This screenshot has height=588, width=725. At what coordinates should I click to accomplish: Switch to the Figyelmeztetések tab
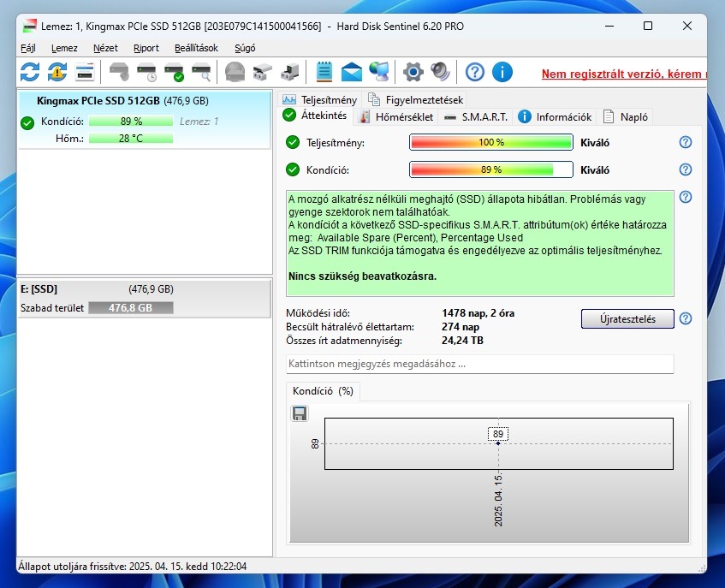click(416, 100)
